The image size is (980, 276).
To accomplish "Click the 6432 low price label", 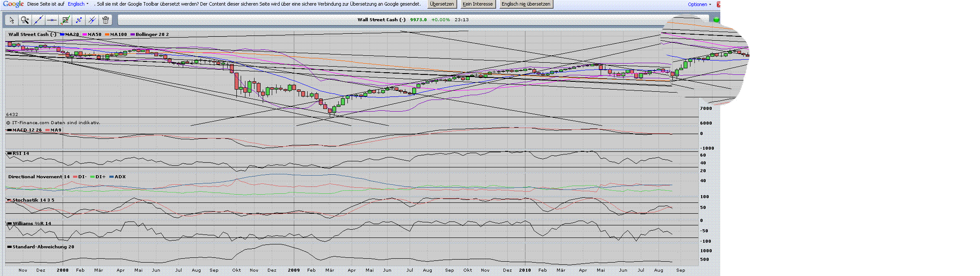I will (12, 115).
